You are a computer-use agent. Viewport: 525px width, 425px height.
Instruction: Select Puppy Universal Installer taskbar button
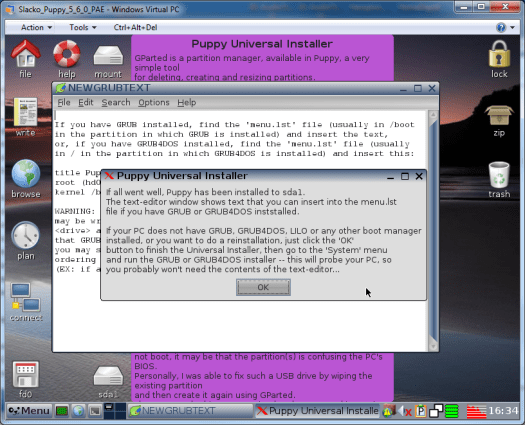click(x=317, y=411)
